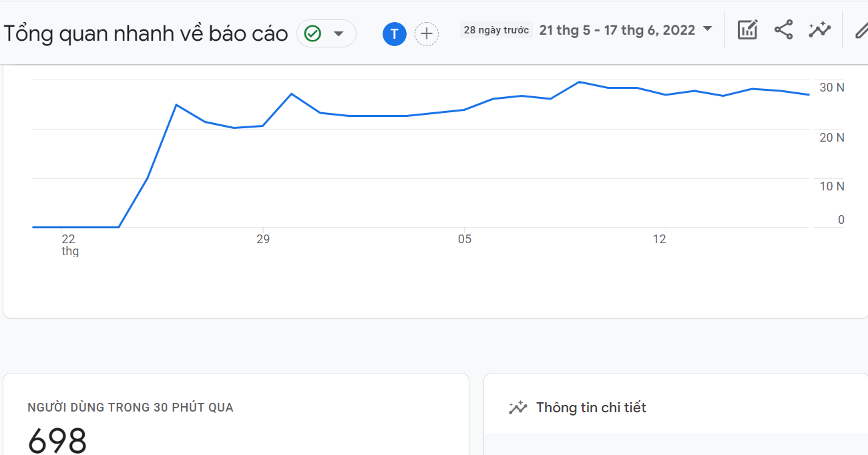Click the Tổng quan nhanh về báo cáo title
Screen dimensions: 868x455
tap(146, 33)
